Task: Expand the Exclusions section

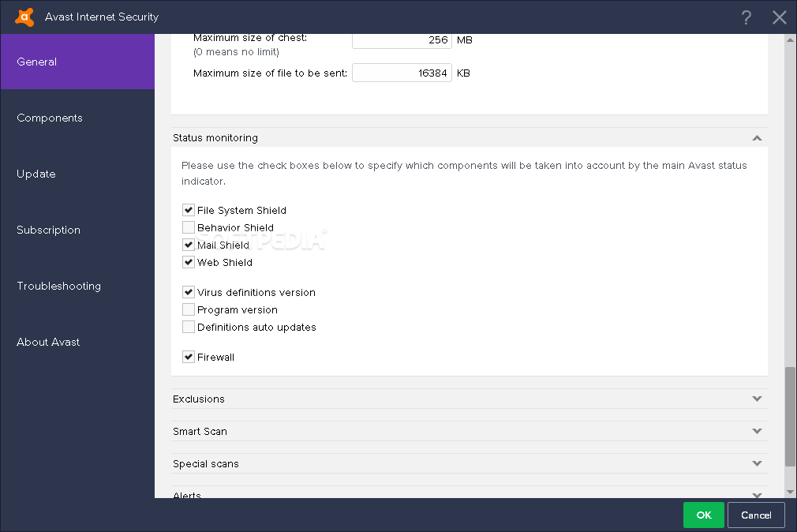Action: (x=757, y=399)
